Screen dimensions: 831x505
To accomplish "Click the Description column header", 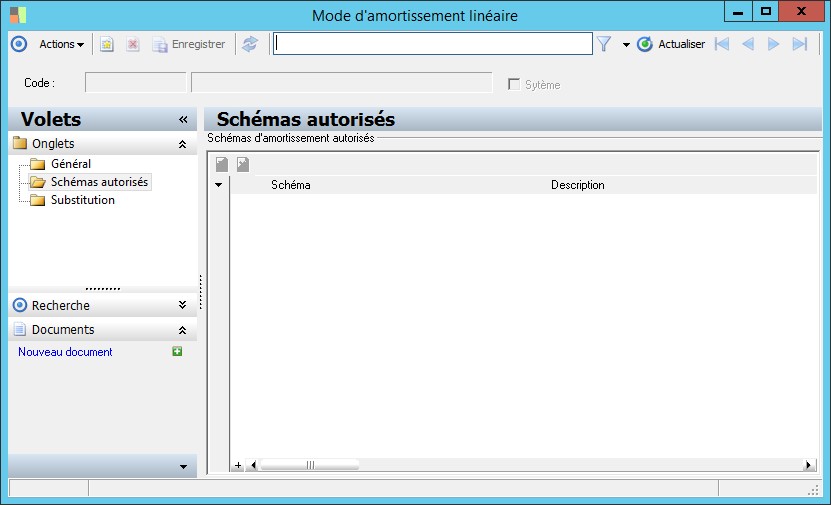I will [578, 185].
